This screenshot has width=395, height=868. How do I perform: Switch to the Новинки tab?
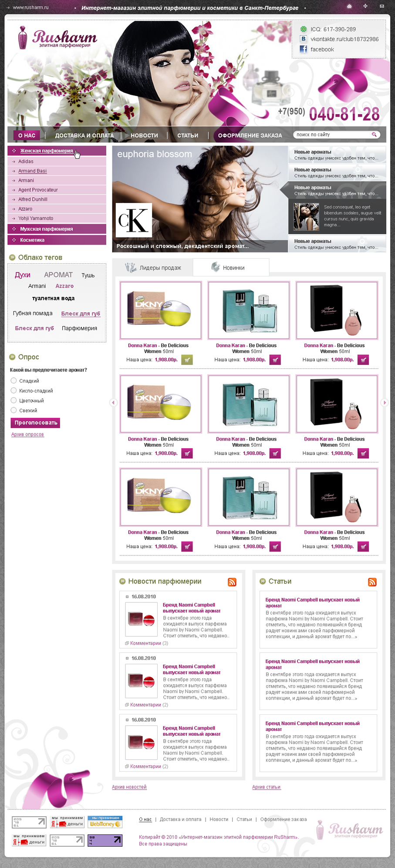(x=231, y=267)
